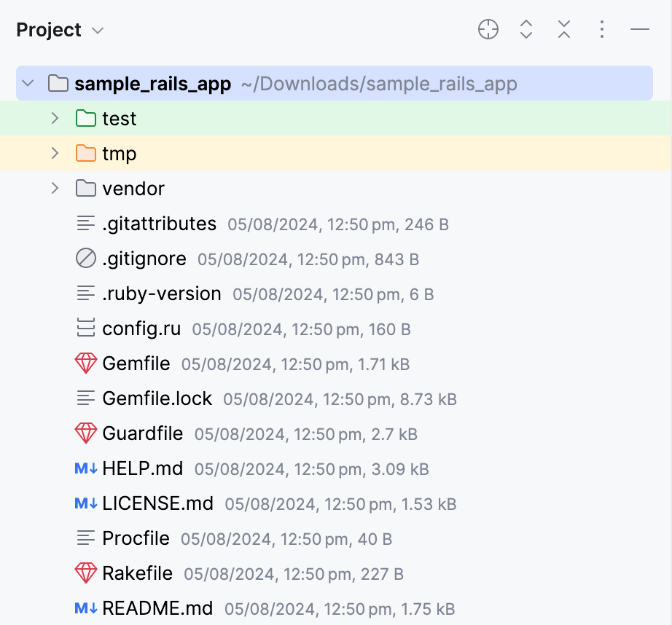Click the Rakefile ruby icon

86,573
